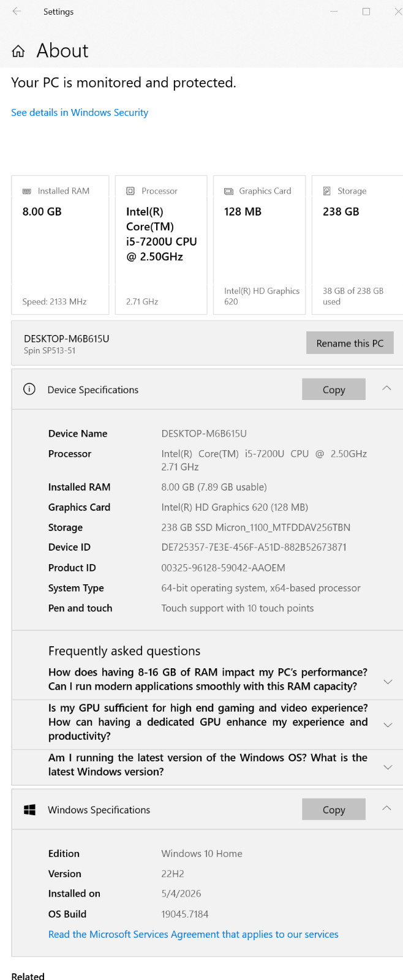Open the Processor i5-7200U card
This screenshot has height=980, width=403.
161,245
